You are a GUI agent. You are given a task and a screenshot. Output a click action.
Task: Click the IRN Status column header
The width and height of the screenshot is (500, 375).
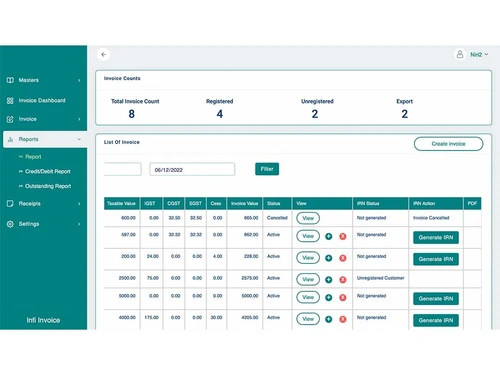tap(380, 203)
